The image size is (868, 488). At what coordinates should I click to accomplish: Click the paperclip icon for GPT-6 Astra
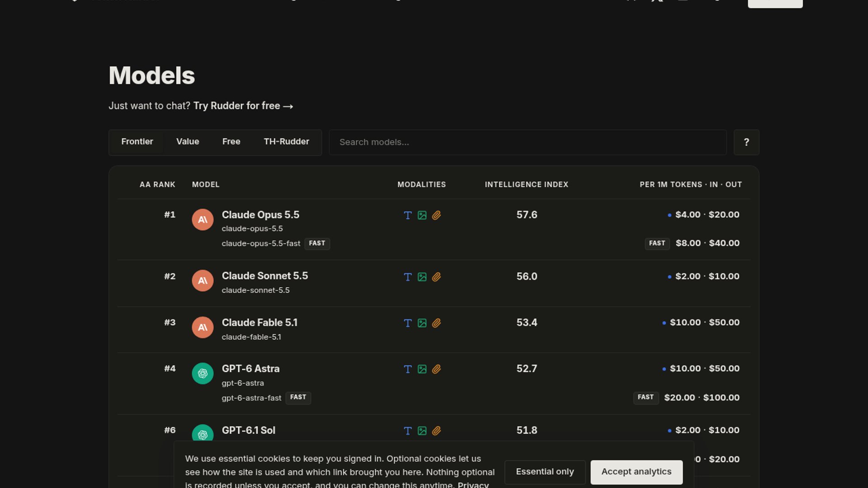point(436,369)
